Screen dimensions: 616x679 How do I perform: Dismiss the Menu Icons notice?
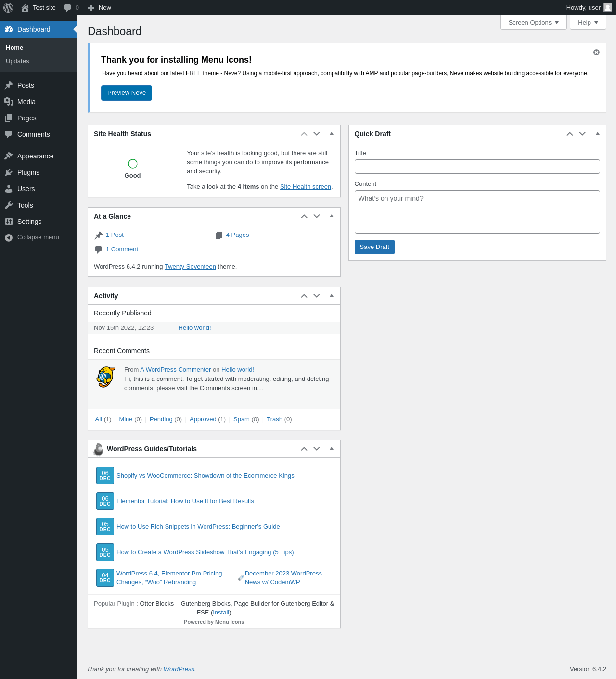coord(596,52)
